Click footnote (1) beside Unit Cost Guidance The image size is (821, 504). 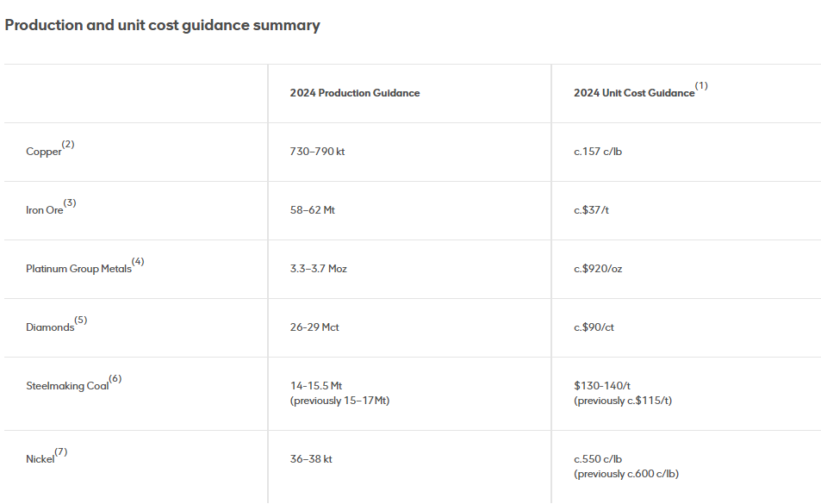point(701,86)
